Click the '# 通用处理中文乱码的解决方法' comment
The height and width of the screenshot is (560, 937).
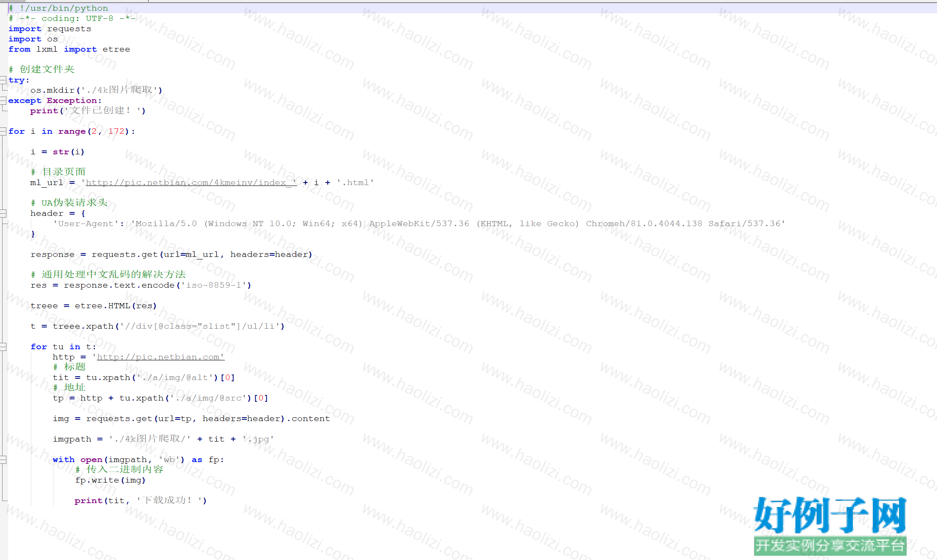coord(108,274)
